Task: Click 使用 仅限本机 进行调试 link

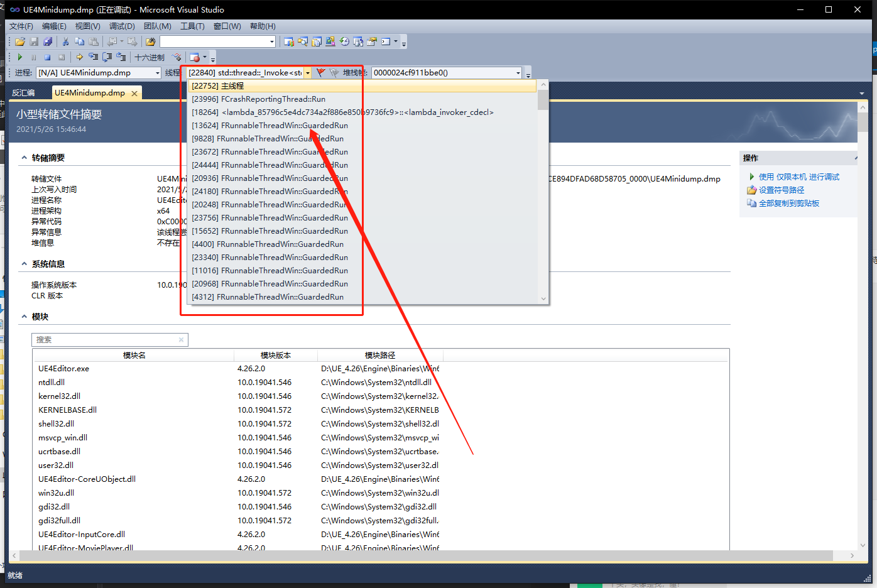Action: [x=798, y=177]
